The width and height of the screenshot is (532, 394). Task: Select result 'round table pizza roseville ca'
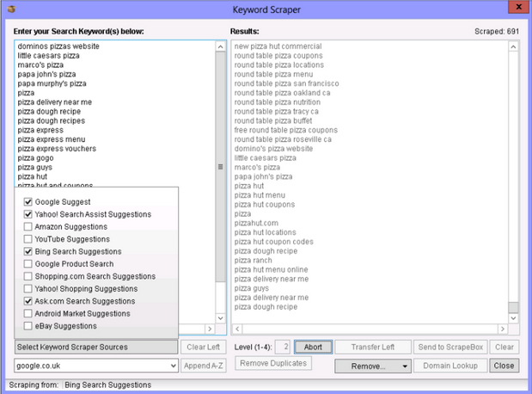click(283, 139)
